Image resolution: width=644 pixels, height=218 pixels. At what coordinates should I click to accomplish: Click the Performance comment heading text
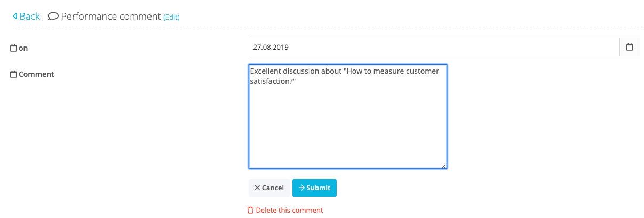110,17
